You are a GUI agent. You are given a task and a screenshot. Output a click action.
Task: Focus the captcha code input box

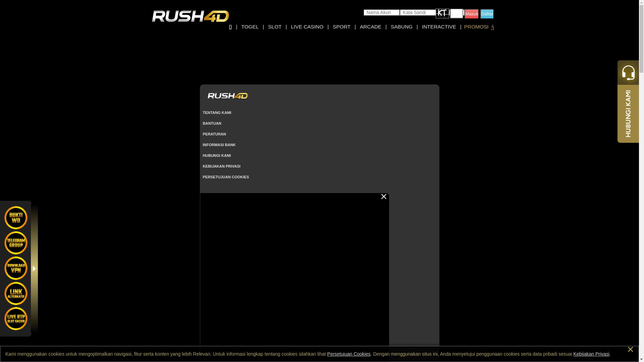pyautogui.click(x=457, y=13)
